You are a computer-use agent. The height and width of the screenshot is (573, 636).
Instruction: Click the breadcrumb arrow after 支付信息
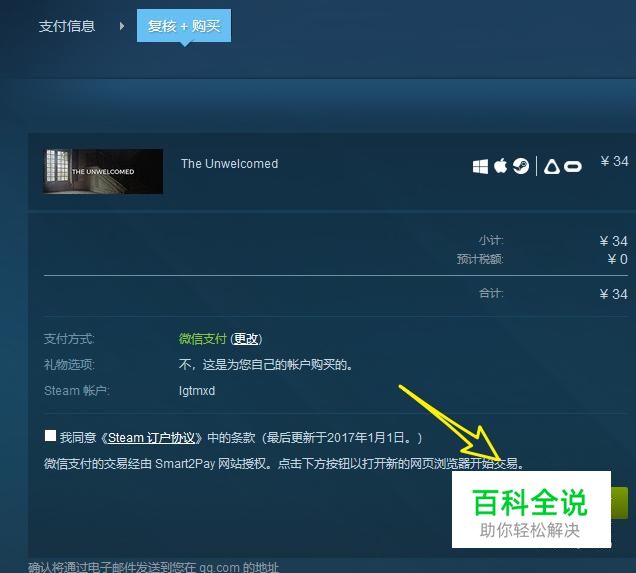pos(122,26)
